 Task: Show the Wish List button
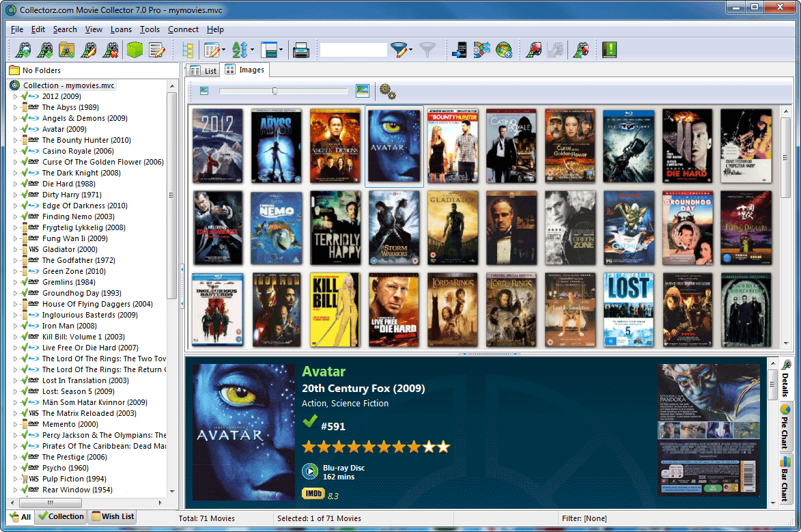(x=113, y=517)
